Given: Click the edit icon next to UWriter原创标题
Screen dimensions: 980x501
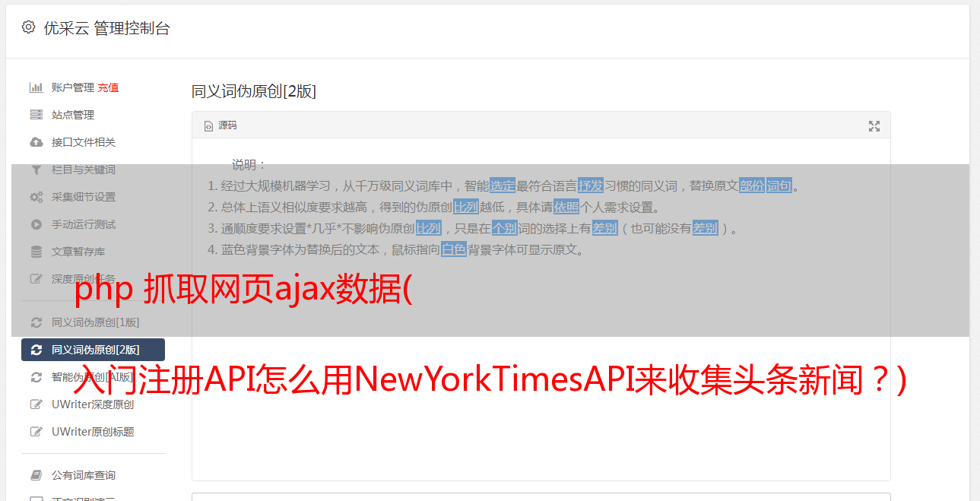Looking at the screenshot, I should pyautogui.click(x=36, y=432).
